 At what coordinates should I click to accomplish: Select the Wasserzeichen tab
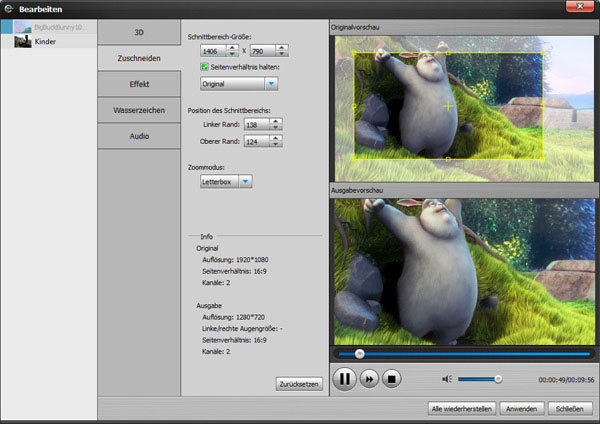click(x=139, y=110)
